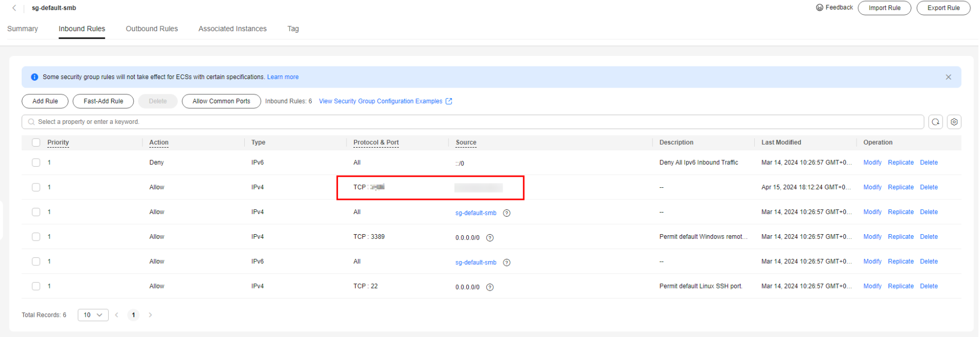Replicate the TCP 22 rule

coord(901,286)
